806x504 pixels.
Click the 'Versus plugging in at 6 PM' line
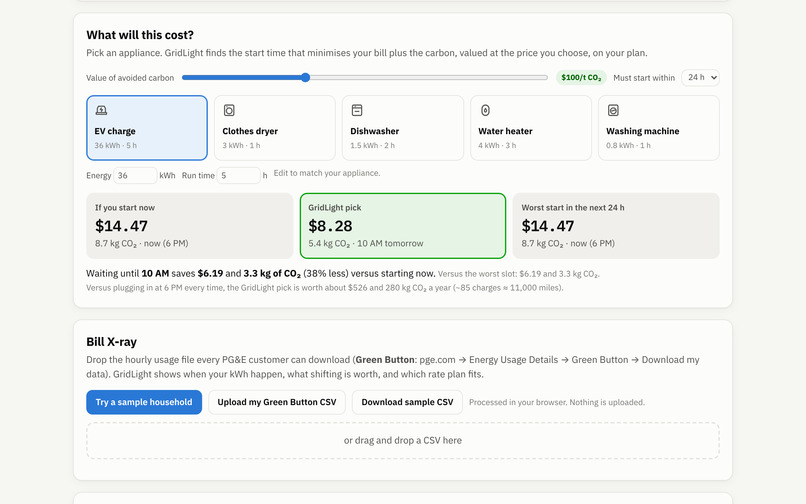click(325, 288)
